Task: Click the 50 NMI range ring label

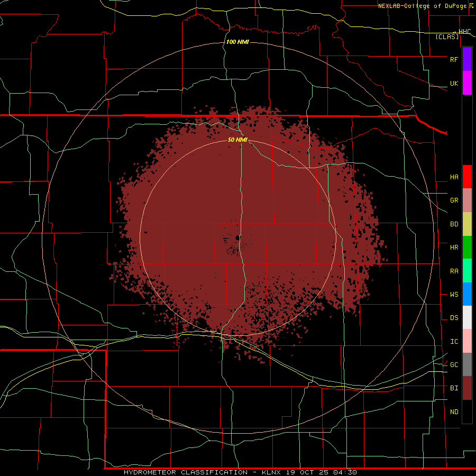Action: (x=237, y=140)
